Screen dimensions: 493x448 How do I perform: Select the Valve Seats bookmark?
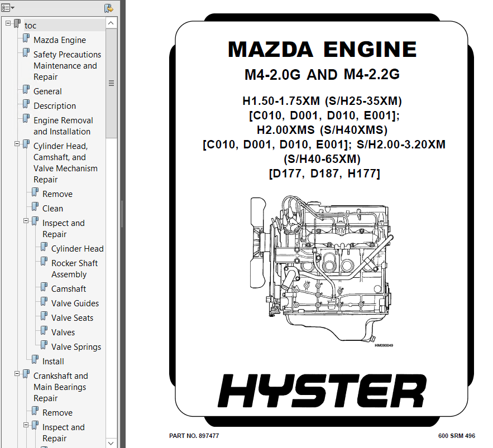point(72,317)
